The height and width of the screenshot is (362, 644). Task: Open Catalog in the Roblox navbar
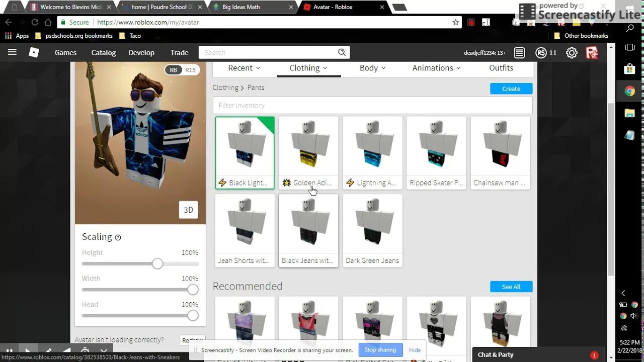pyautogui.click(x=104, y=52)
